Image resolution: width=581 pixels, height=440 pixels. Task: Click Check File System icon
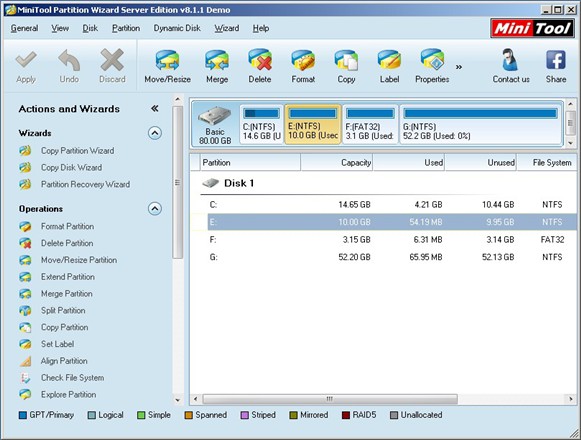[25, 378]
